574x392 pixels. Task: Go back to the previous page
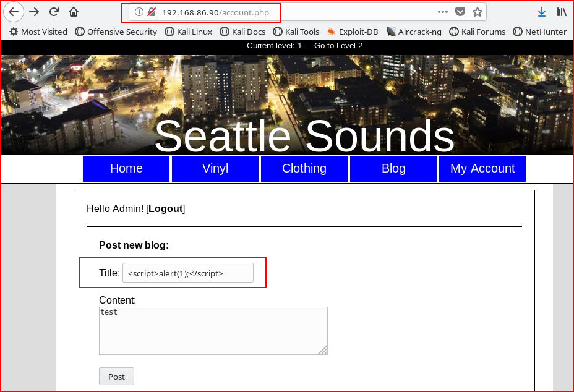pos(14,12)
